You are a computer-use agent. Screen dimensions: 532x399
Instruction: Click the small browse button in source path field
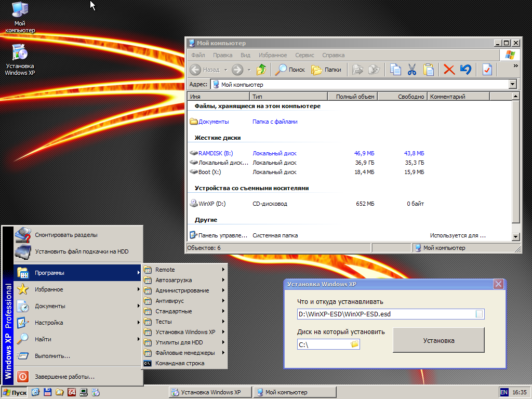click(479, 314)
